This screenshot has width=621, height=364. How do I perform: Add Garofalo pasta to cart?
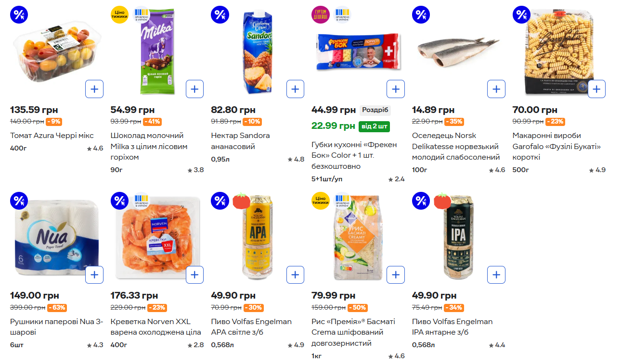[596, 89]
